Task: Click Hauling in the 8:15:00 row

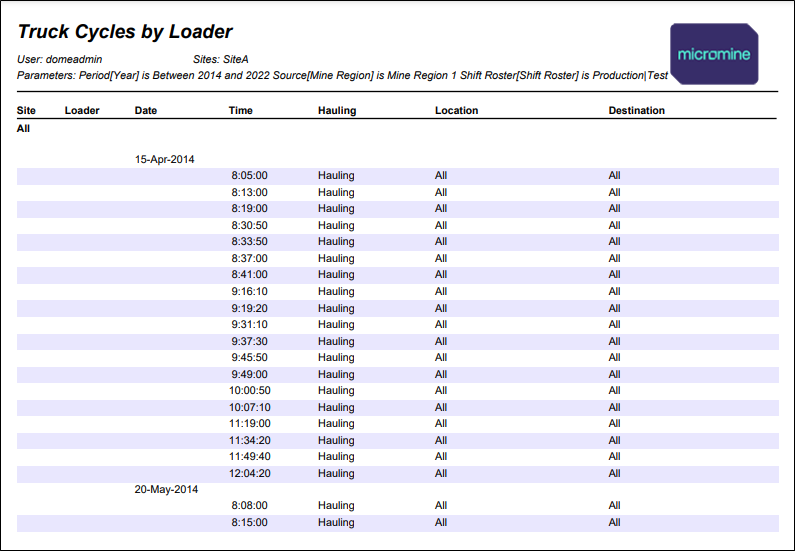Action: coord(336,522)
